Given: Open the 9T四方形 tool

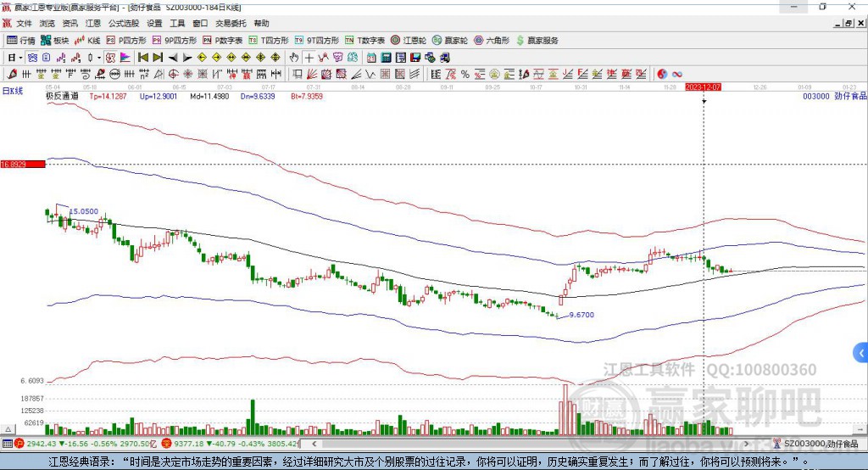Looking at the screenshot, I should tap(317, 41).
